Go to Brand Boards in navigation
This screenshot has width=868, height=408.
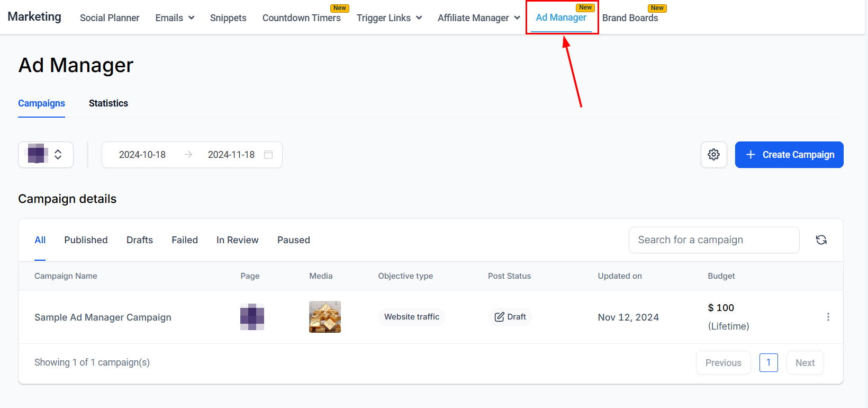630,18
